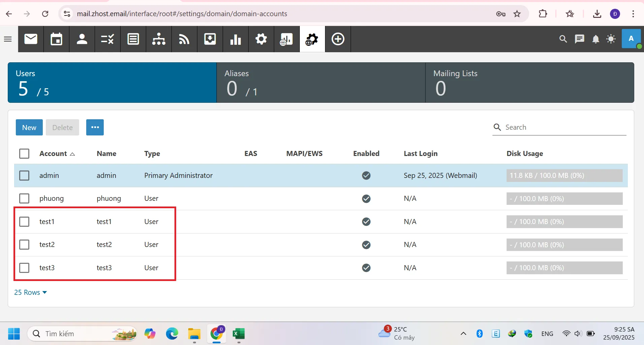Open the Email mailbox icon
Viewport: 644px width, 345px height.
(31, 39)
